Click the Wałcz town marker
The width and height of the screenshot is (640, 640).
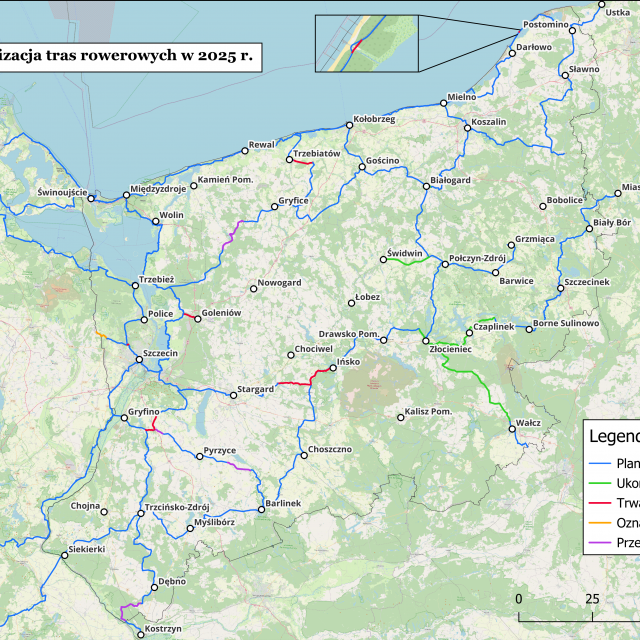pyautogui.click(x=513, y=430)
